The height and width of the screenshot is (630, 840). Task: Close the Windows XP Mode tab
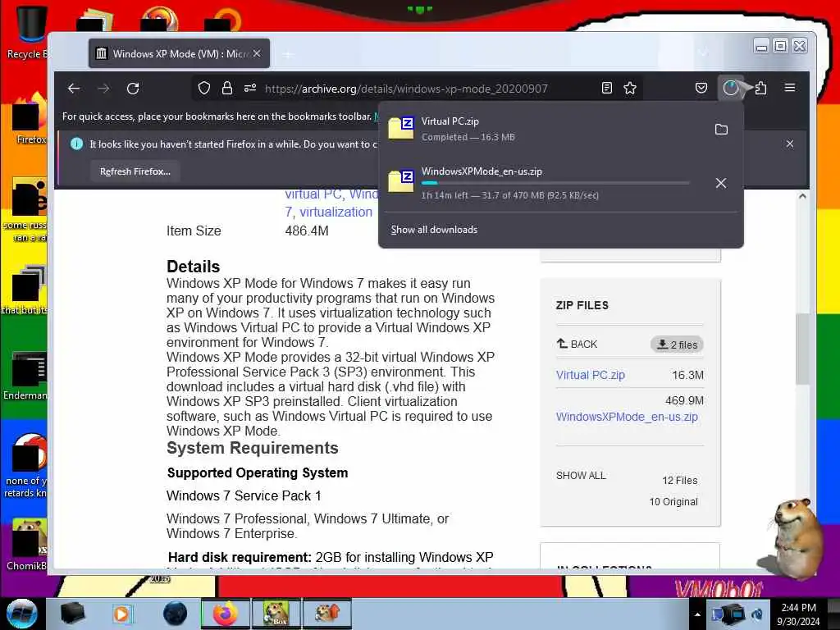pyautogui.click(x=257, y=53)
